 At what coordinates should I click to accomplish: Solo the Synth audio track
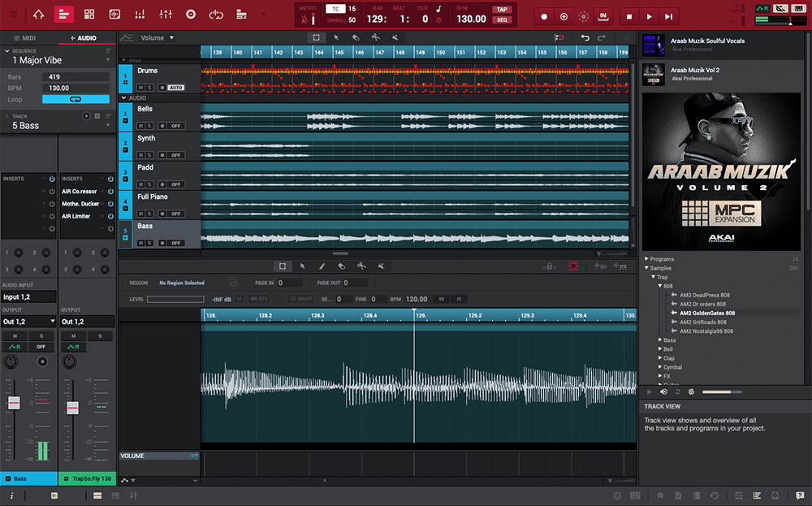[x=149, y=155]
